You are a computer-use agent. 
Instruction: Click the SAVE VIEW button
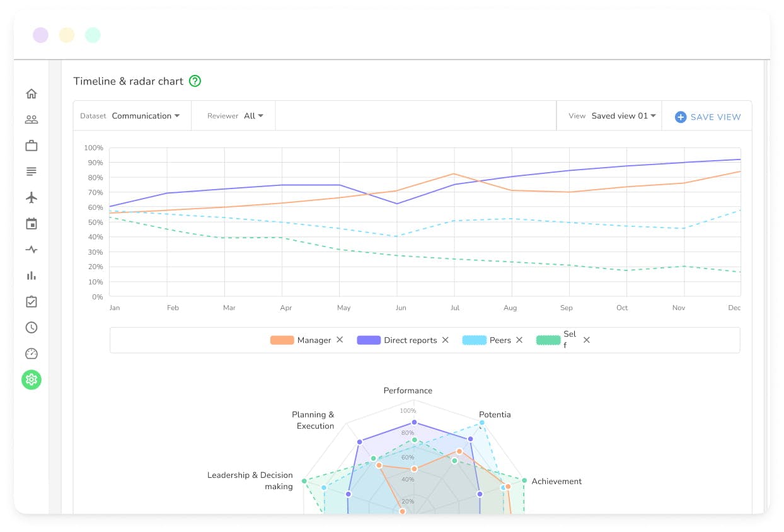[706, 117]
